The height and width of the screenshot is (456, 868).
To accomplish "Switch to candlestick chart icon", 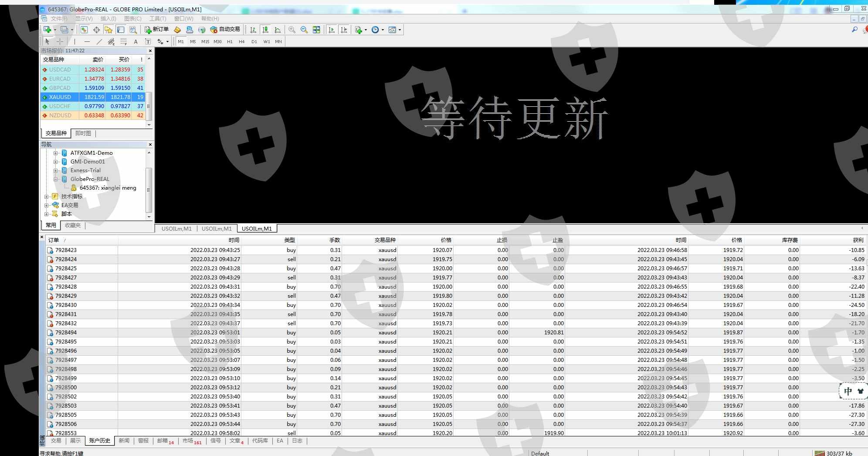I will 265,30.
